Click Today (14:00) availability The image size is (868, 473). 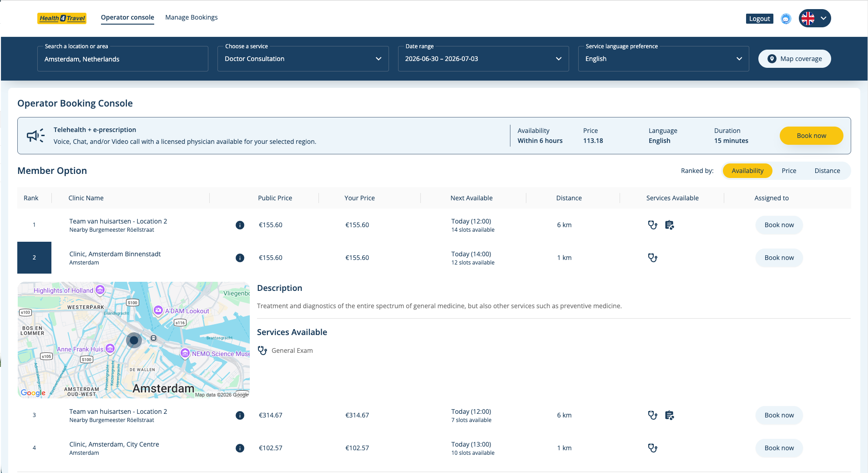click(471, 254)
